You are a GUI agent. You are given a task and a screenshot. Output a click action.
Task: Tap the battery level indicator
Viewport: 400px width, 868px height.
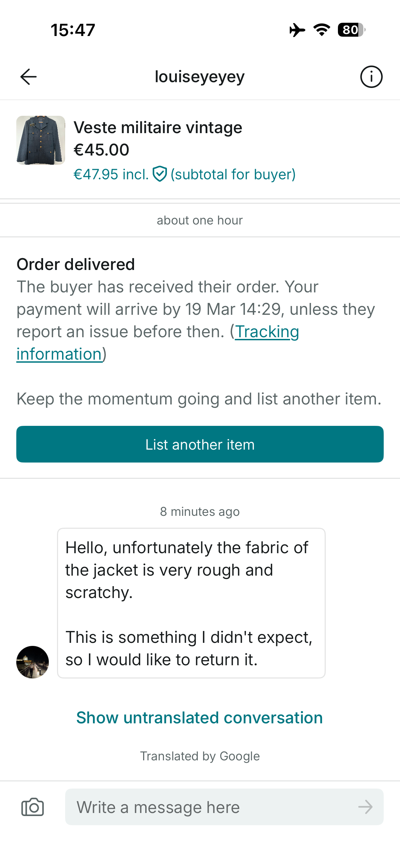(351, 30)
